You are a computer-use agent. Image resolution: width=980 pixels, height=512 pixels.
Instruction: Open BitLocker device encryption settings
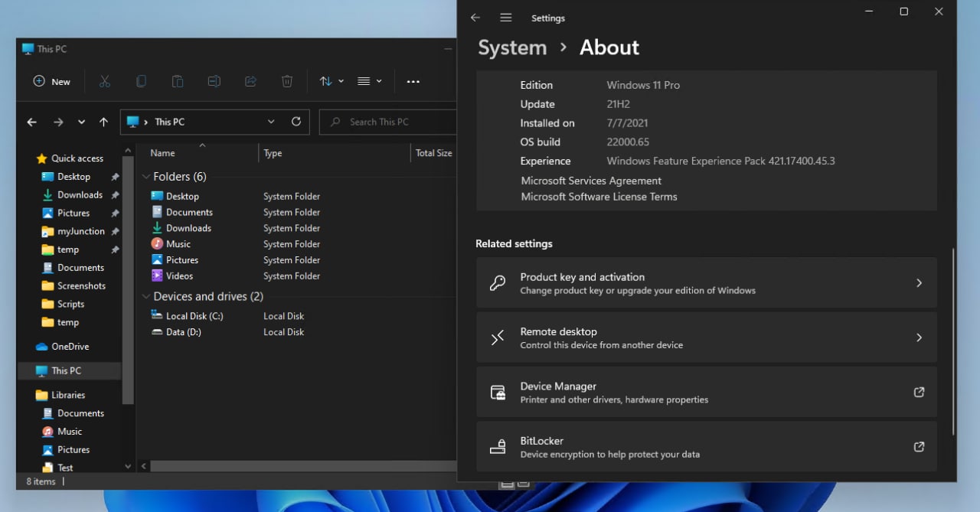pyautogui.click(x=706, y=446)
